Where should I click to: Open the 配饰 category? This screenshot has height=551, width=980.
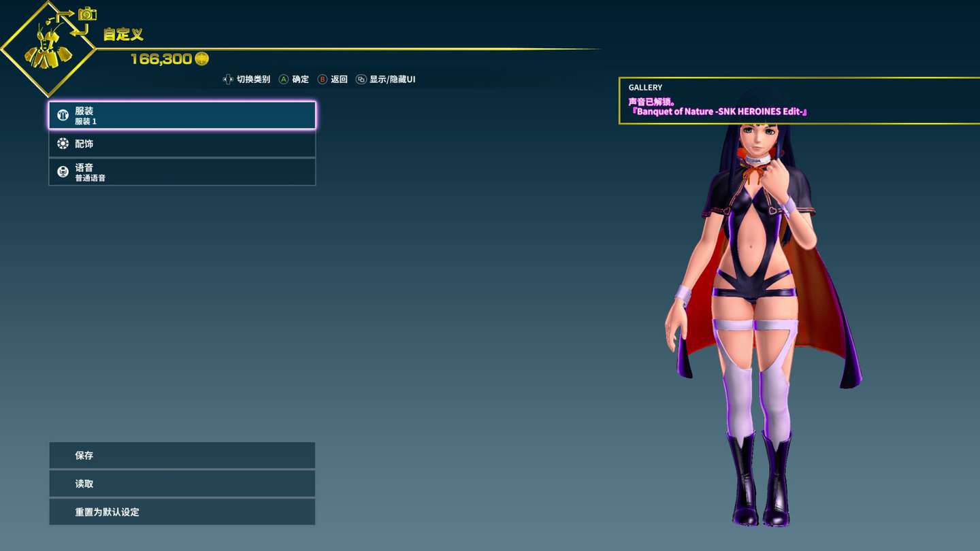click(182, 144)
